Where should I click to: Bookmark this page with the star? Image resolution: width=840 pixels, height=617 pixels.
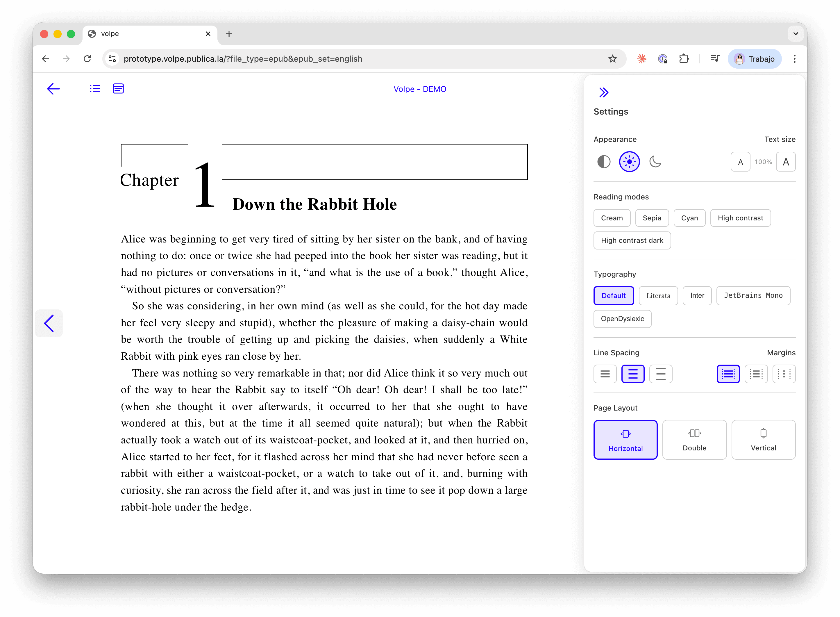coord(612,59)
